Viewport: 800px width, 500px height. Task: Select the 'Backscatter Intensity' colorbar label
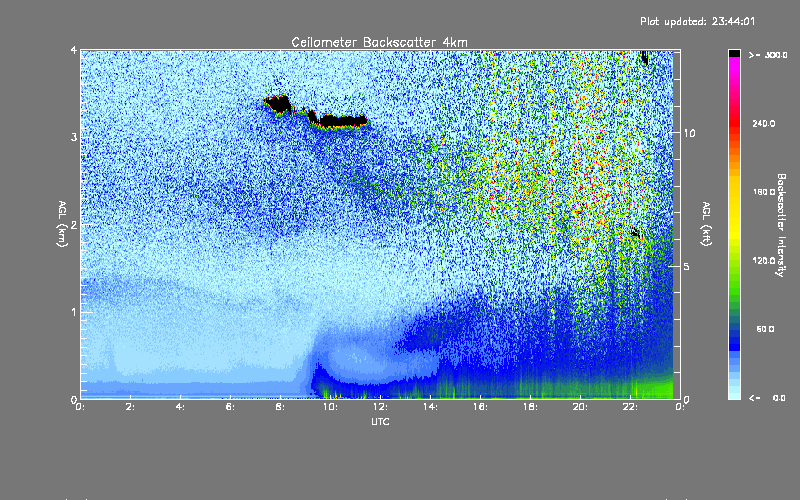[x=781, y=225]
